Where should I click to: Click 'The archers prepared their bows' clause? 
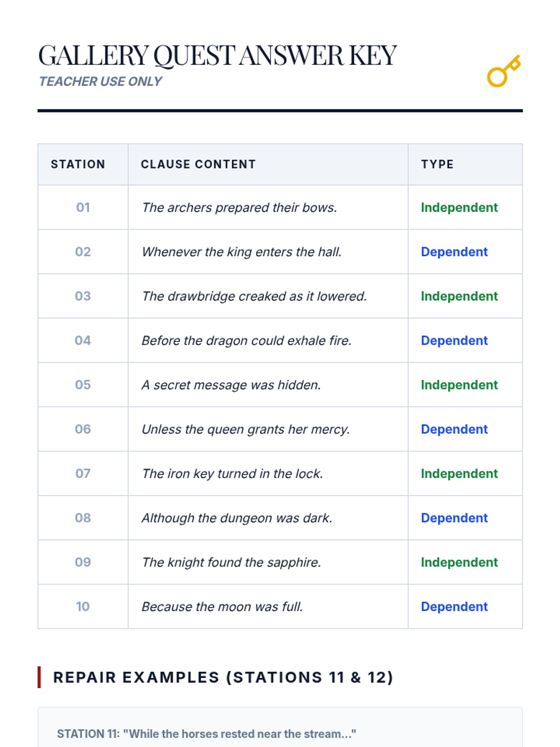(x=239, y=207)
